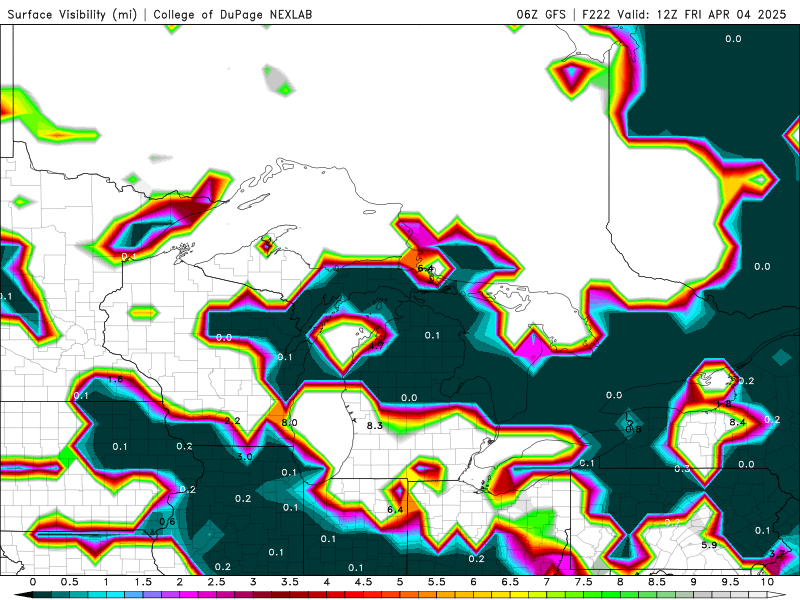The height and width of the screenshot is (600, 800).
Task: Click the legend scale label 0.5
Action: click(69, 582)
